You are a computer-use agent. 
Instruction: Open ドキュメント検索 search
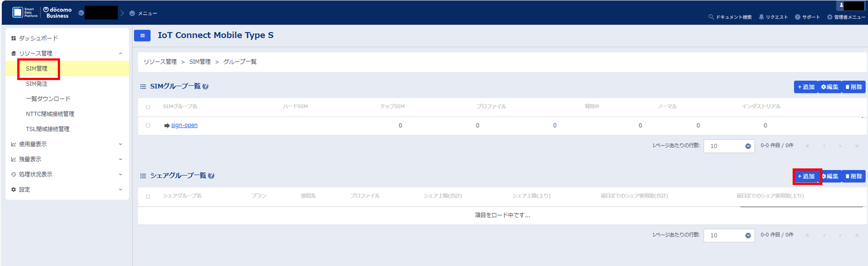[730, 17]
